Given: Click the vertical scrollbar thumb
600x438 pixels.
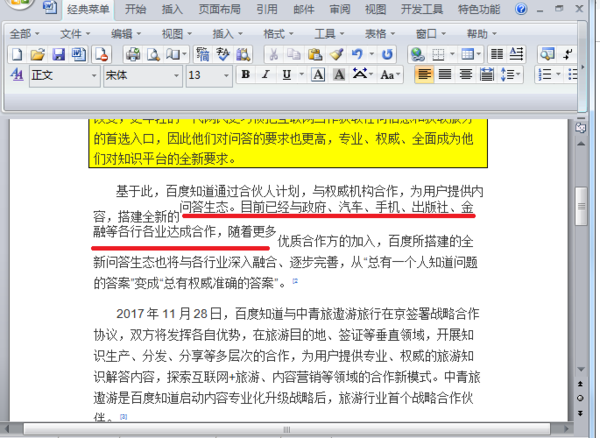Looking at the screenshot, I should click(581, 206).
